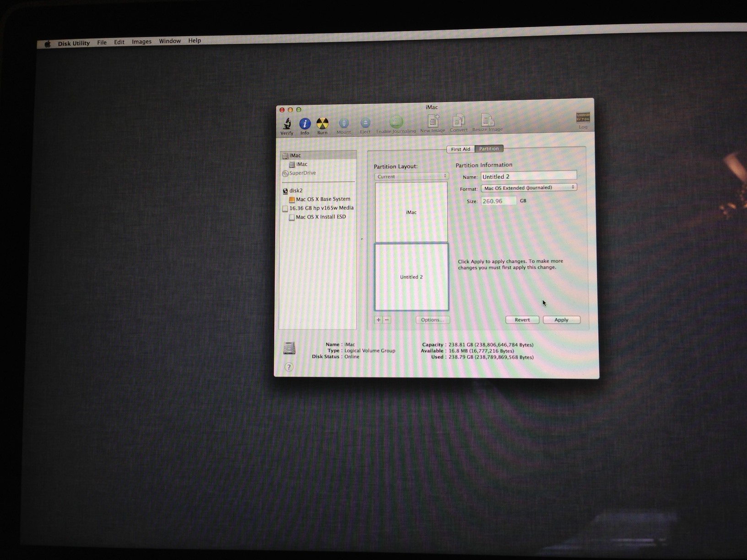Open the Edit menu
This screenshot has height=560, width=747.
pos(119,42)
